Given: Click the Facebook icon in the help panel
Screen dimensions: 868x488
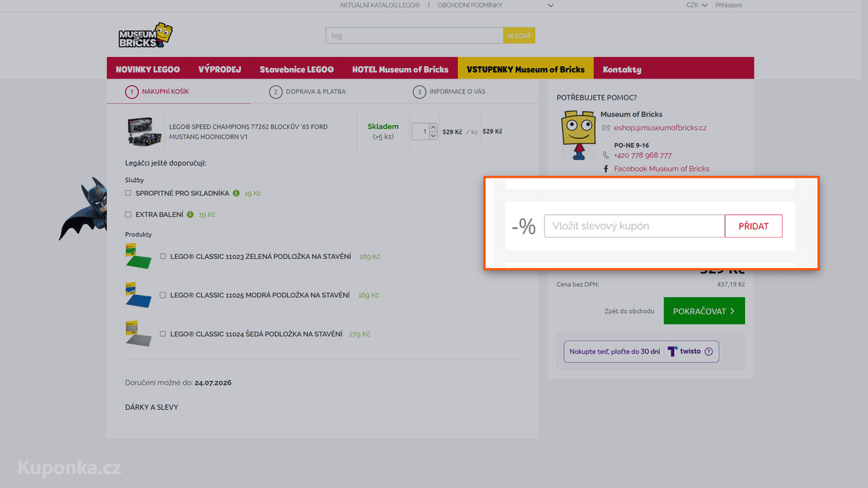Looking at the screenshot, I should pyautogui.click(x=606, y=169).
